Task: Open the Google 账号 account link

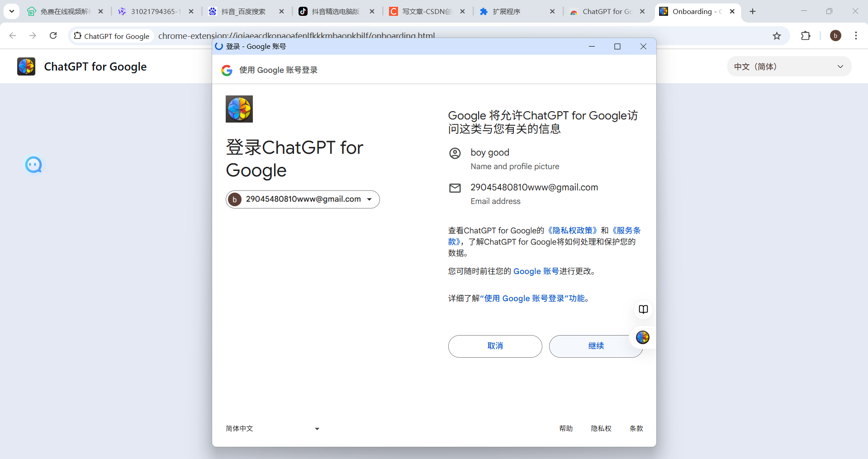Action: [536, 271]
